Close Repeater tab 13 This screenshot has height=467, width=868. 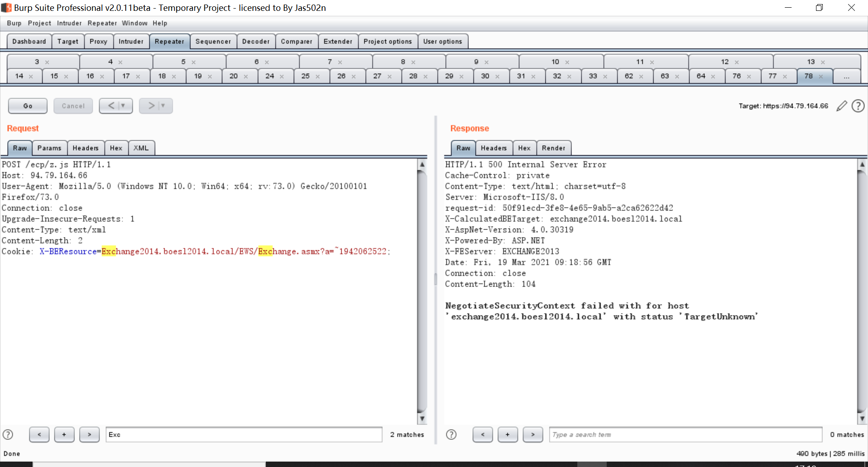coord(823,62)
